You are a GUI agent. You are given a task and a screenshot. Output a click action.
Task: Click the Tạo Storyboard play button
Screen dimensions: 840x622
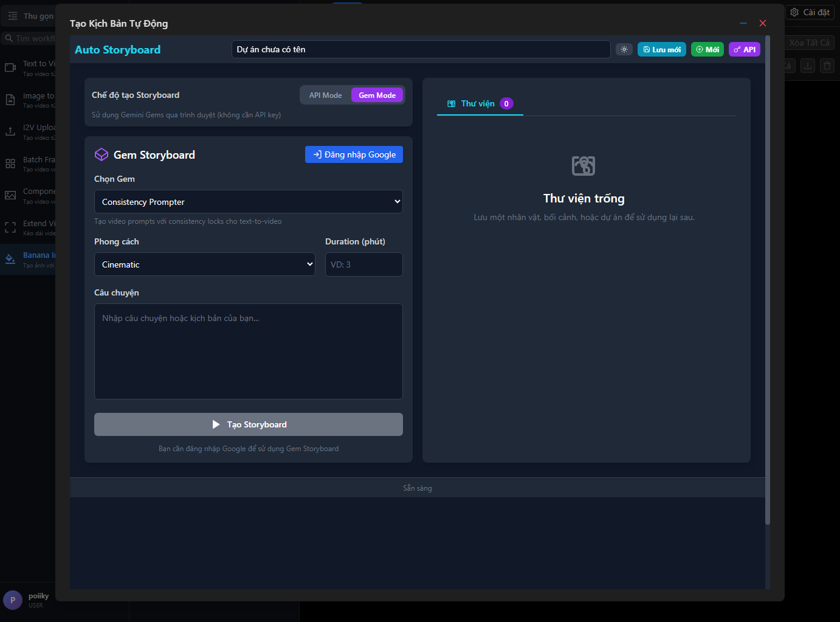248,424
